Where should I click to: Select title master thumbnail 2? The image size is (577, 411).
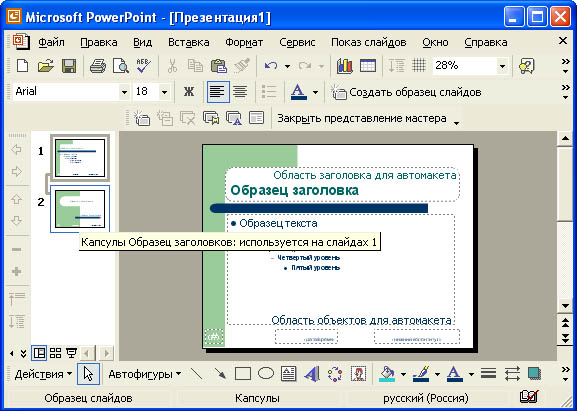click(80, 209)
